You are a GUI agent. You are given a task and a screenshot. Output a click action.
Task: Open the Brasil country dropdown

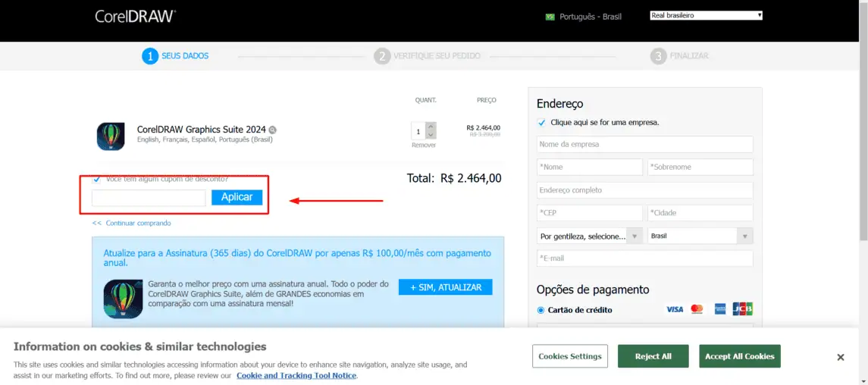[700, 236]
